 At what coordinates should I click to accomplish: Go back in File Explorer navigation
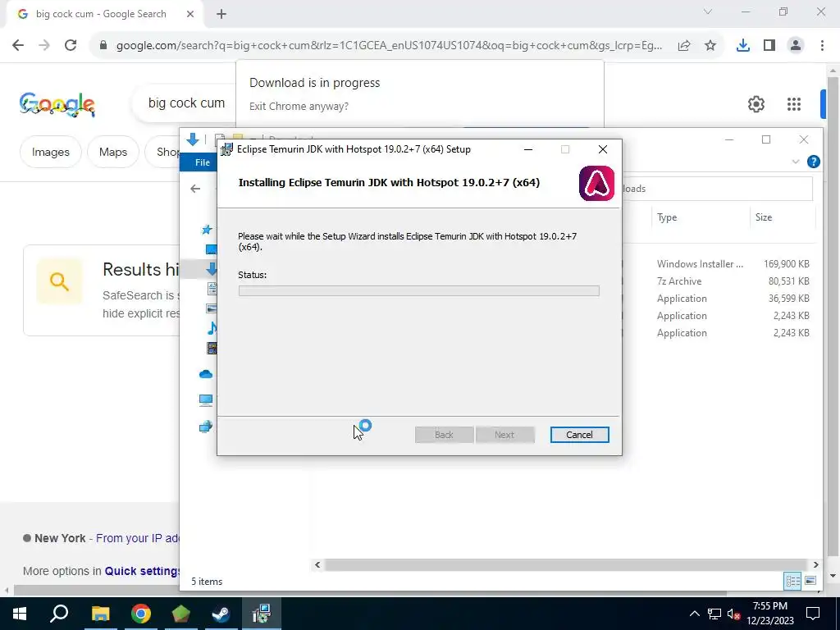click(195, 189)
